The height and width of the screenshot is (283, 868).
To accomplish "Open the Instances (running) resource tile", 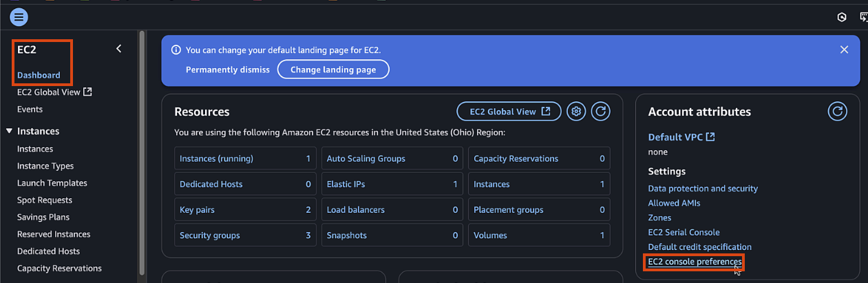I will tap(245, 158).
